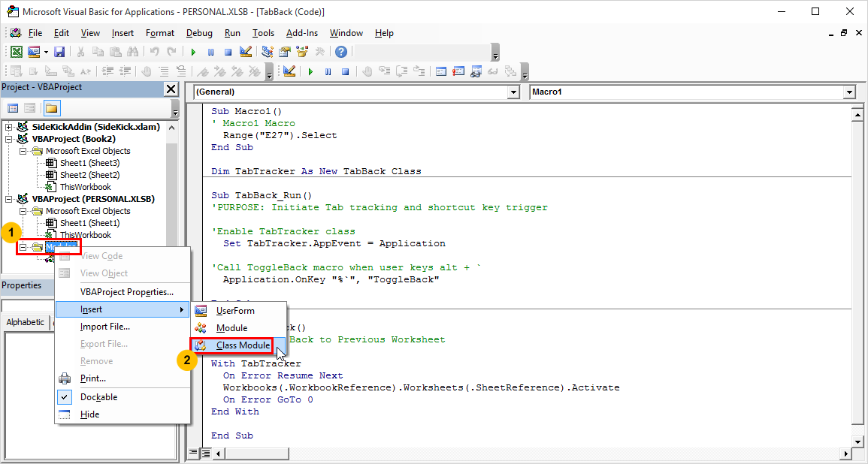Viewport: 868px width, 464px height.
Task: Toggle Design Mode on the toolbar
Action: pos(245,51)
